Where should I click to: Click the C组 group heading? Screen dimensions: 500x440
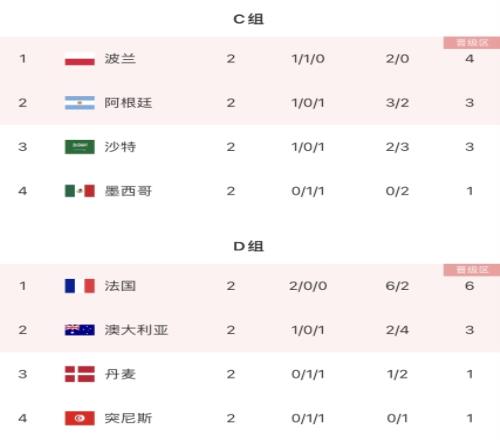click(x=249, y=19)
